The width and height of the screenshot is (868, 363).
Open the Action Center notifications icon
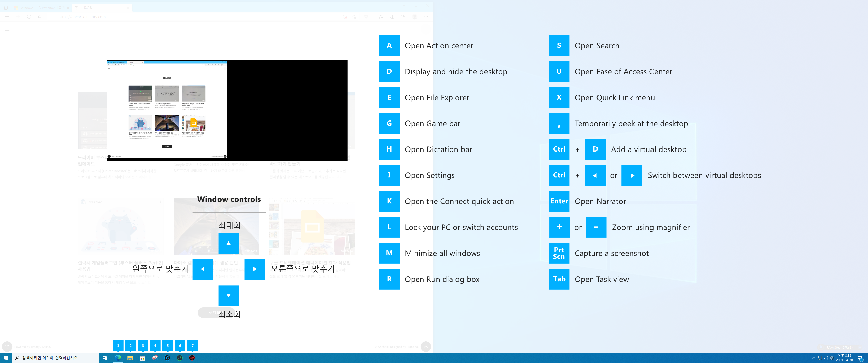[x=860, y=358]
